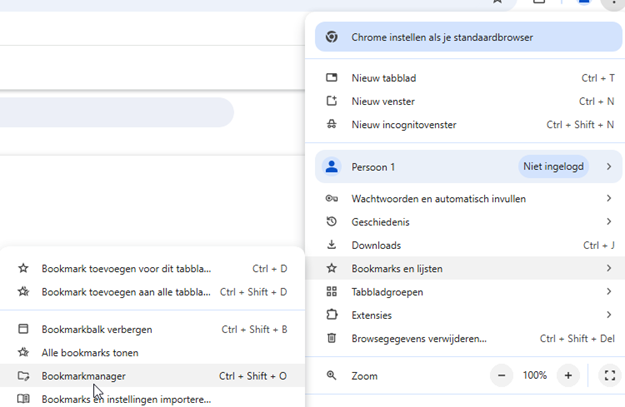Image resolution: width=625 pixels, height=407 pixels.
Task: Zoom in with the plus button
Action: (568, 375)
